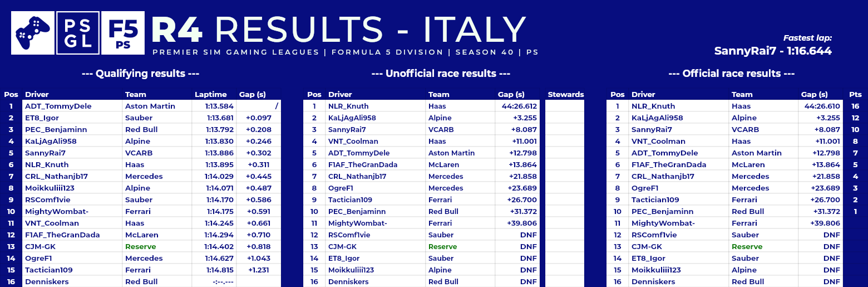Screen dimensions: 868x287
Task: Click the Fastest lap SannyRai7 time text
Action: coord(773,51)
